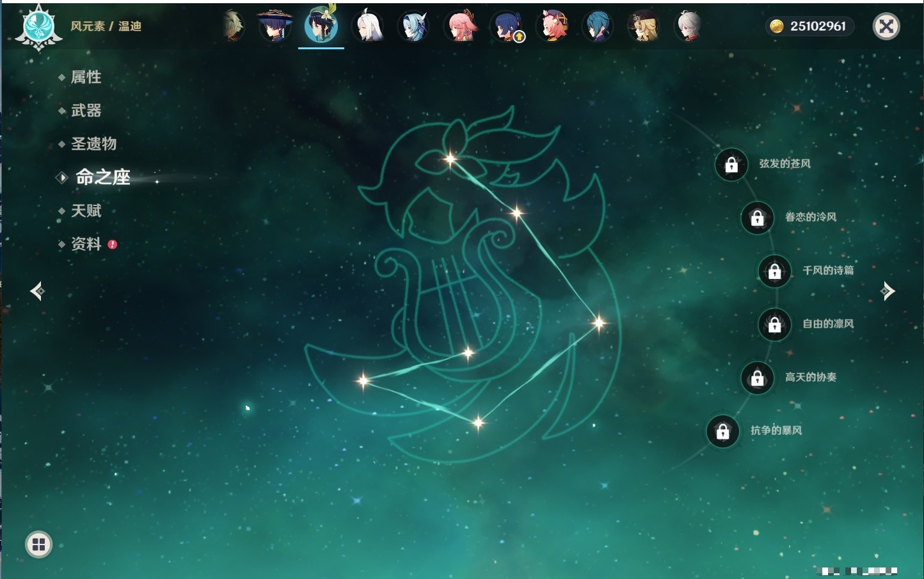Click the Anemo element emblem
Image resolution: width=924 pixels, height=579 pixels.
click(38, 28)
